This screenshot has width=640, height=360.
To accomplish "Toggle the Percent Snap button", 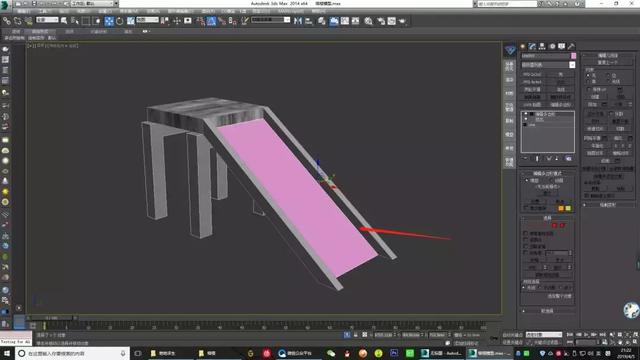I will pos(222,21).
